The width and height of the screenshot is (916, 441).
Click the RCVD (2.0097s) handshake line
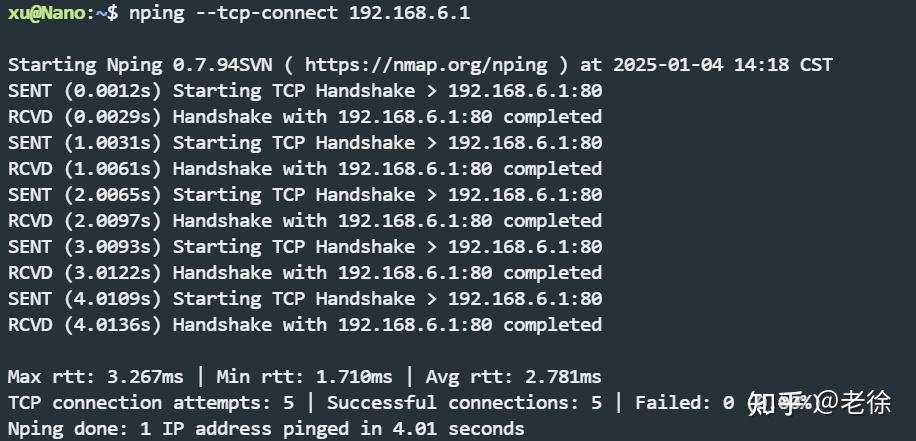pyautogui.click(x=305, y=221)
